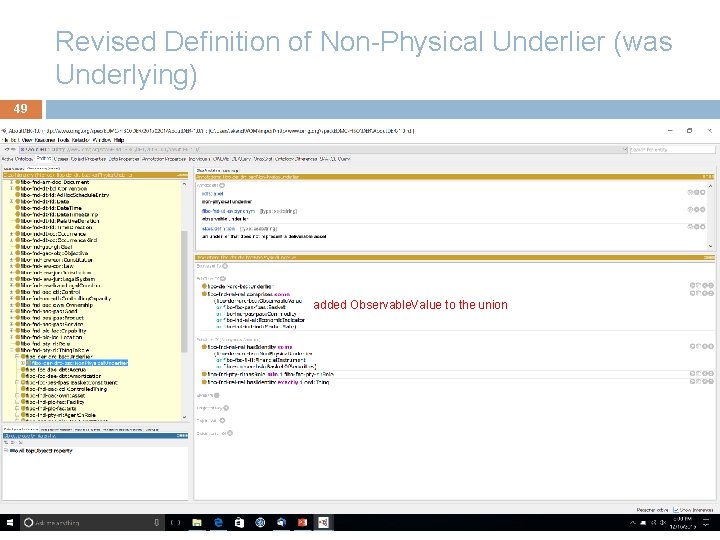Select fibo All topObjectProperty entry
Screen dimensions: 720x540
tap(41, 451)
